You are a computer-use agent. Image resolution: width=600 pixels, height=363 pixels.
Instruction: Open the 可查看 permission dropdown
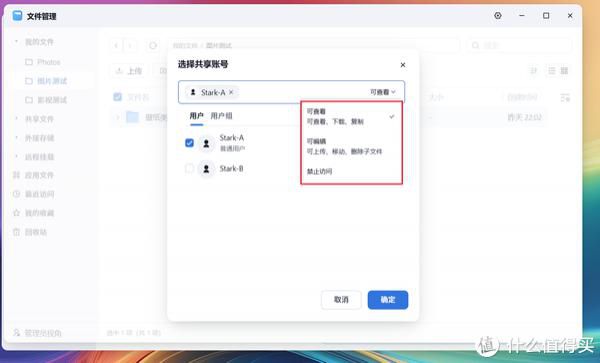click(x=383, y=92)
